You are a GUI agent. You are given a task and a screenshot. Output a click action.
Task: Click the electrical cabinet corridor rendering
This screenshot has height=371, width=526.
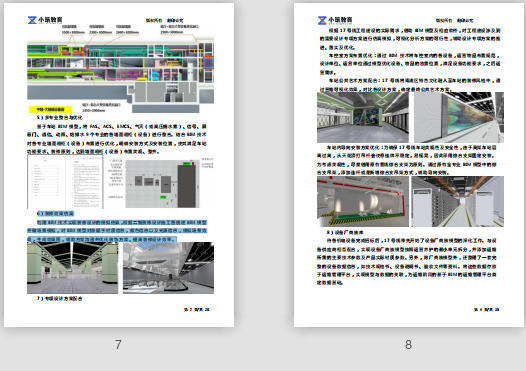point(458,201)
